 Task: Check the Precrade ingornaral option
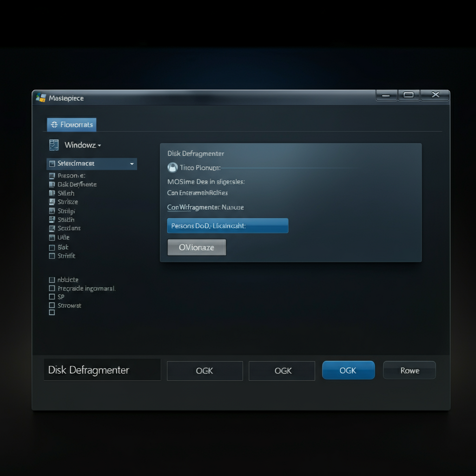(x=52, y=288)
